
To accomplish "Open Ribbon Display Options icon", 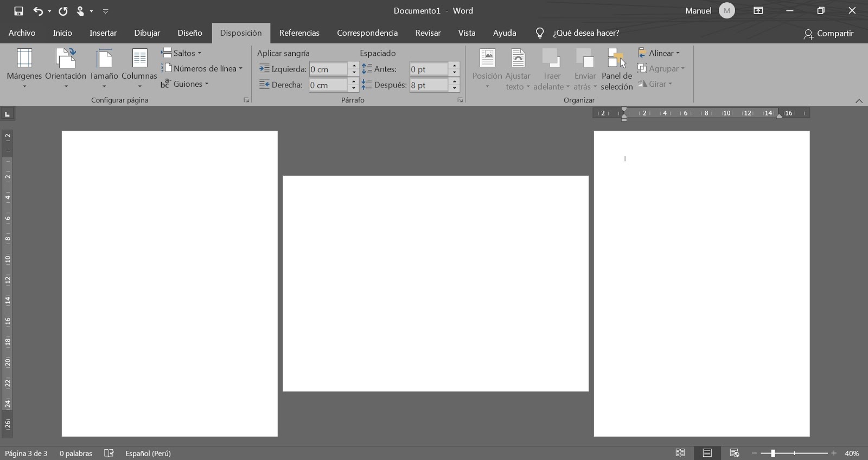I will [758, 11].
